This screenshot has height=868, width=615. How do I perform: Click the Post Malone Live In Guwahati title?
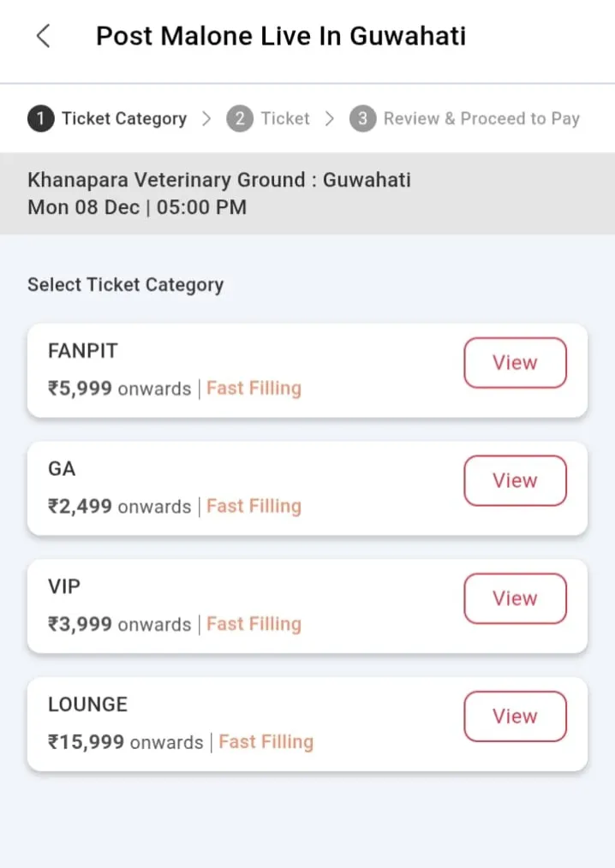tap(281, 36)
